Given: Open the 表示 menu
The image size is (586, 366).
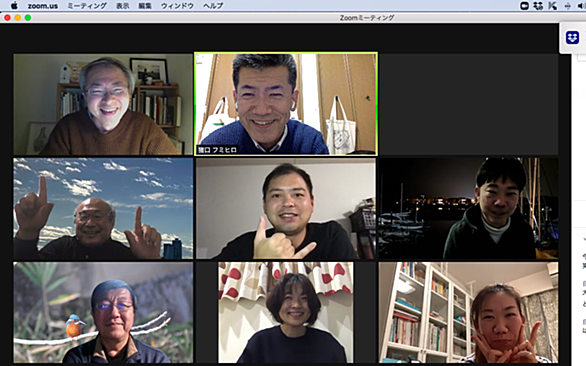Looking at the screenshot, I should [x=123, y=6].
